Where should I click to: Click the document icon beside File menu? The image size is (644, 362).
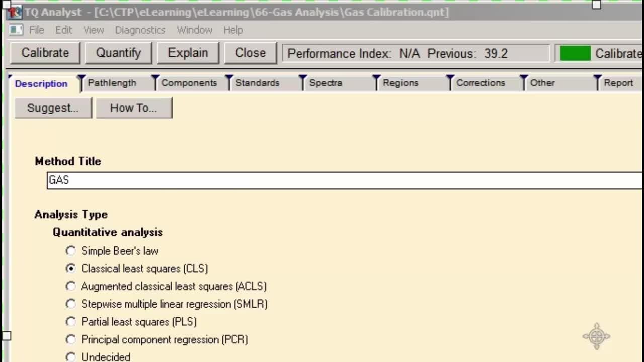(16, 30)
